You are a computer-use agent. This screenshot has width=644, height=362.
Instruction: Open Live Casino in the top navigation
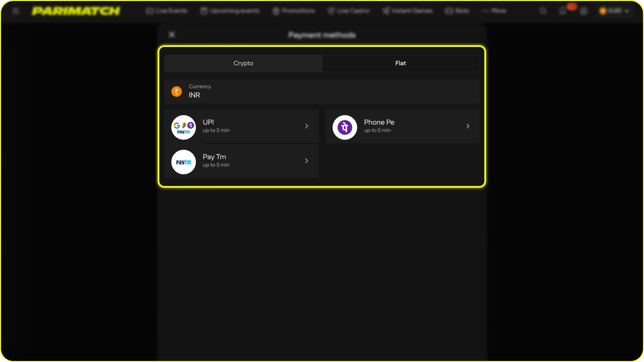(348, 11)
